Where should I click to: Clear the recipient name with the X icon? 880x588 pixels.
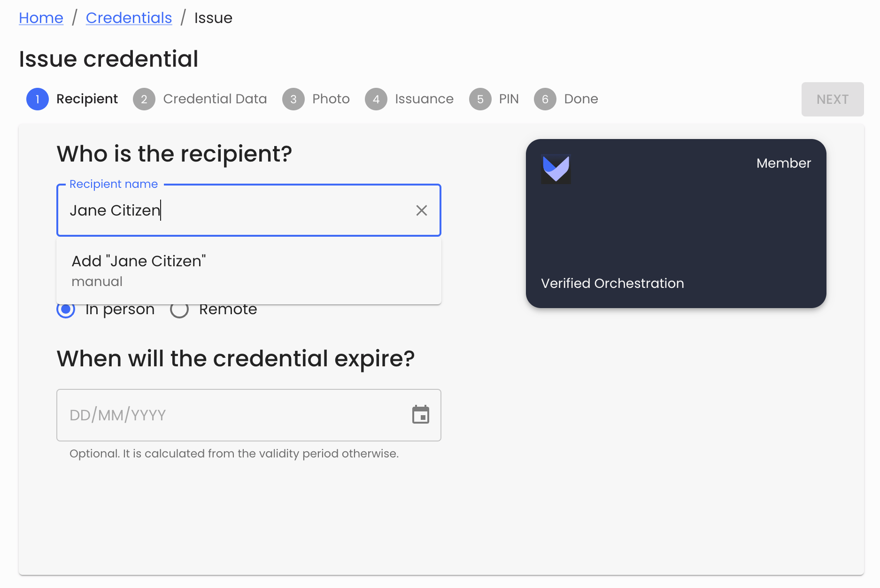(421, 210)
